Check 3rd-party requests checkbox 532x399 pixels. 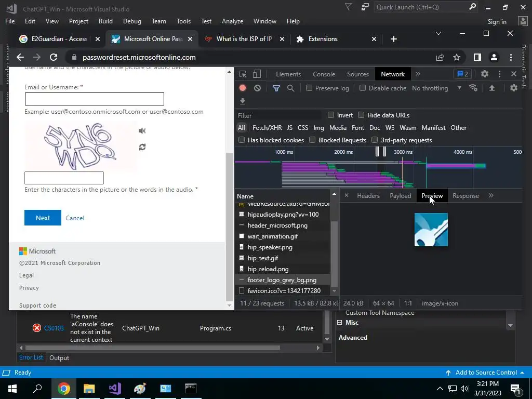tap(375, 140)
